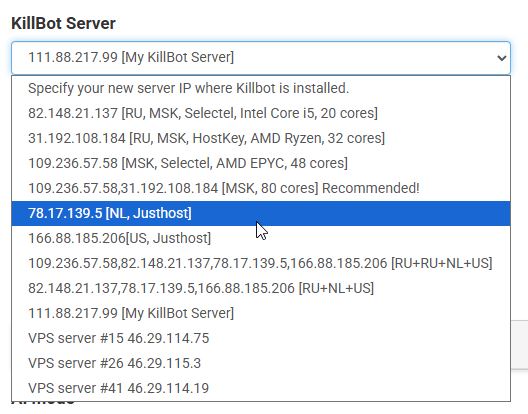The image size is (528, 414).
Task: Choose VPS server #26 46.29.115.3
Action: point(261,363)
